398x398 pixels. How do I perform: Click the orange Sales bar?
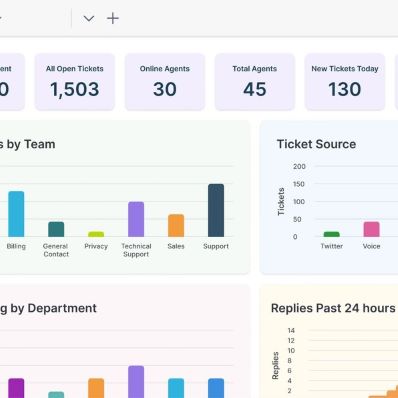point(176,226)
